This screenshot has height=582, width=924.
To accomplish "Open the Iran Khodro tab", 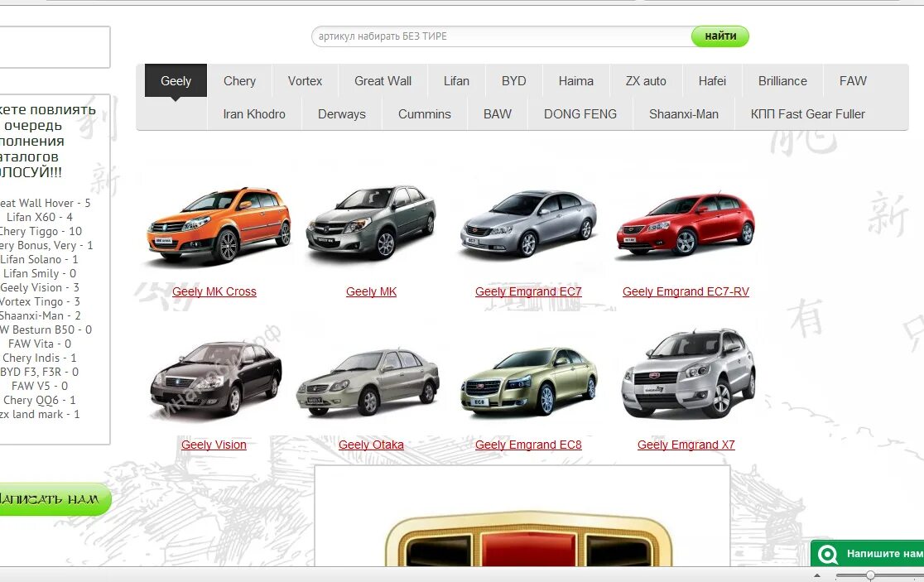I will 254,113.
